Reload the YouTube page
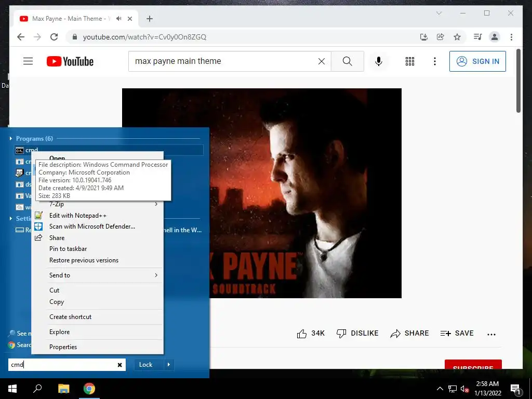This screenshot has width=532, height=399. click(x=54, y=37)
